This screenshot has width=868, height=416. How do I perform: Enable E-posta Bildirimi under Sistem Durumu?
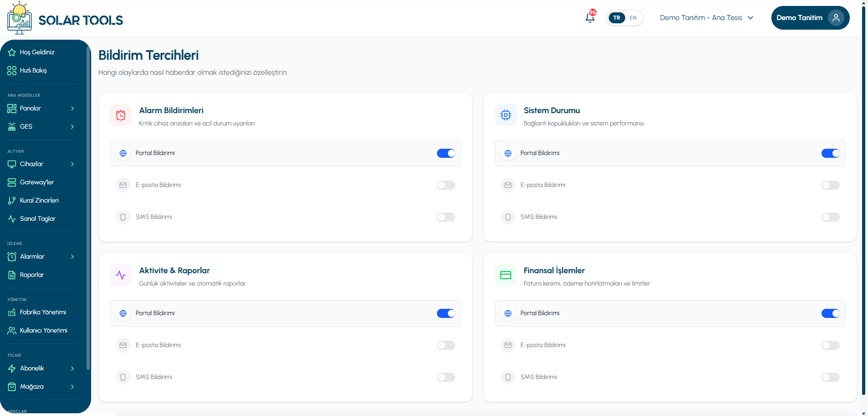tap(831, 185)
